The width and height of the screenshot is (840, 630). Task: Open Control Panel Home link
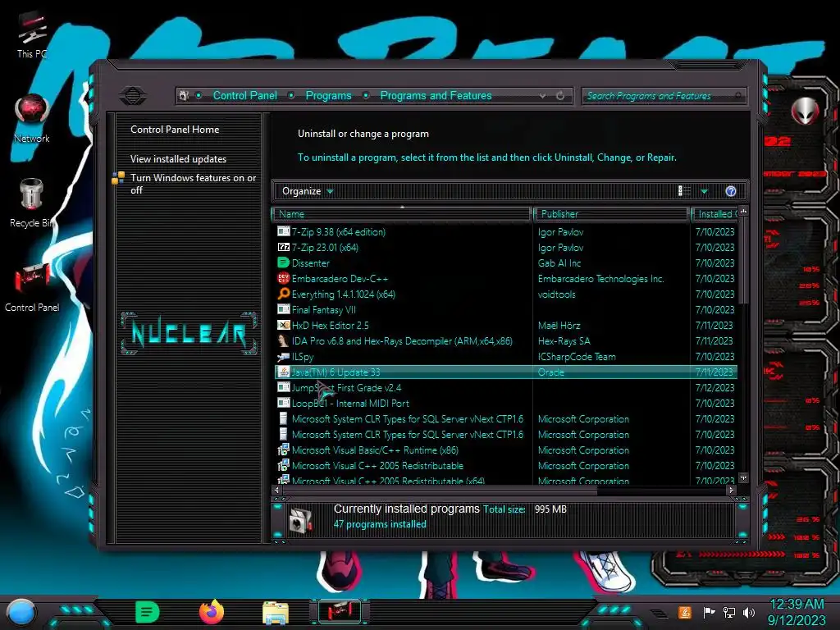tap(175, 129)
